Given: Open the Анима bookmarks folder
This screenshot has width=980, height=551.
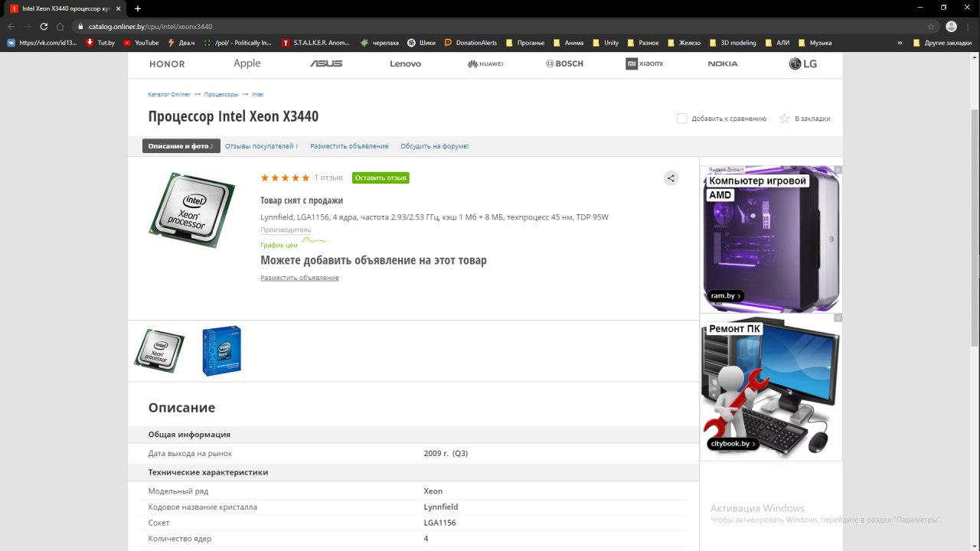Looking at the screenshot, I should pos(569,43).
